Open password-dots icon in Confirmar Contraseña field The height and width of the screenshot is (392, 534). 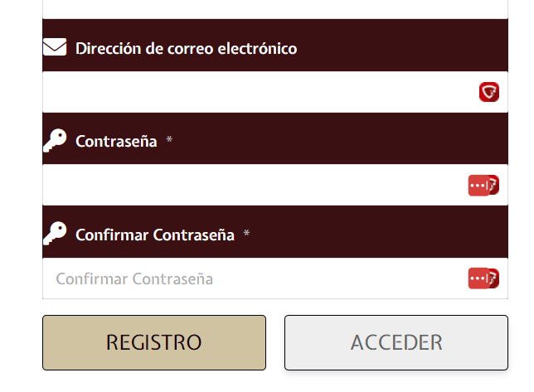coord(478,278)
